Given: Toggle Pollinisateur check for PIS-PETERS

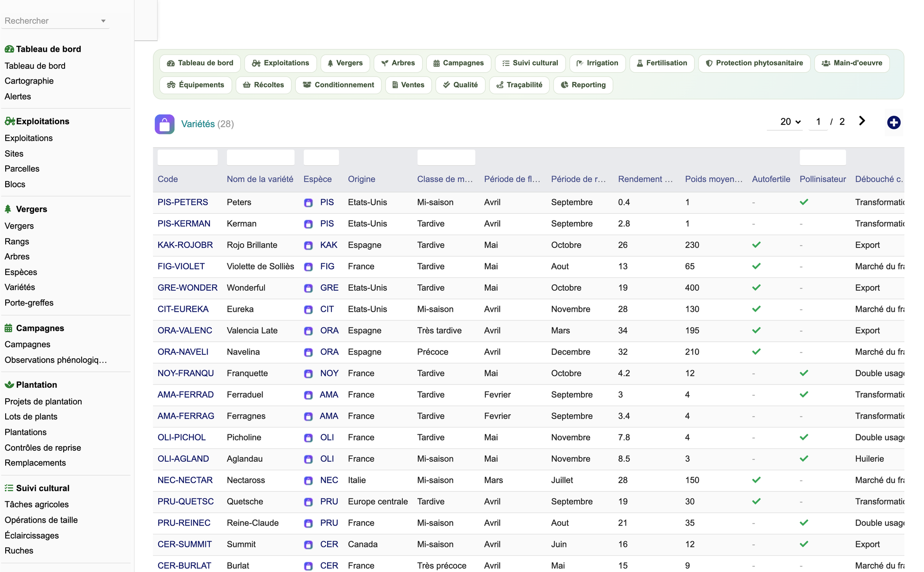Looking at the screenshot, I should pyautogui.click(x=804, y=202).
